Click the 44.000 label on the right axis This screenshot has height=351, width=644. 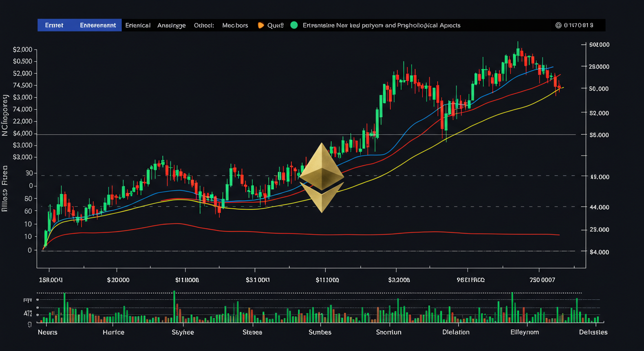click(600, 207)
